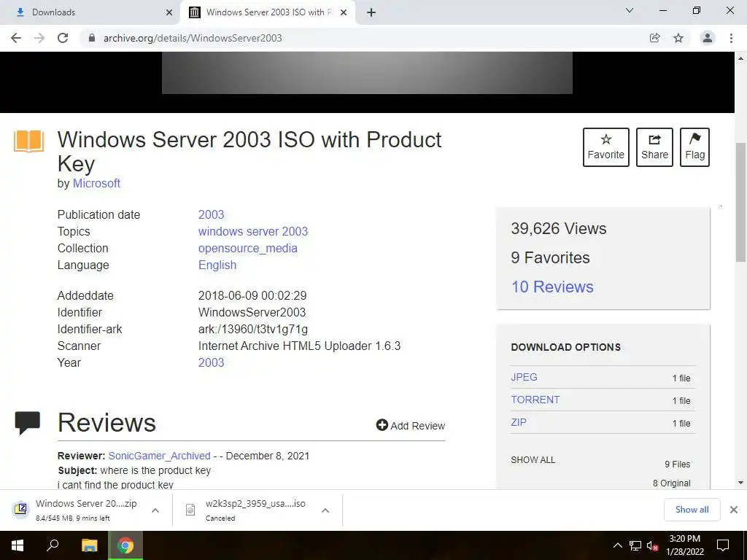The width and height of the screenshot is (747, 560).
Task: Expand the iso download options chevron
Action: 325,510
